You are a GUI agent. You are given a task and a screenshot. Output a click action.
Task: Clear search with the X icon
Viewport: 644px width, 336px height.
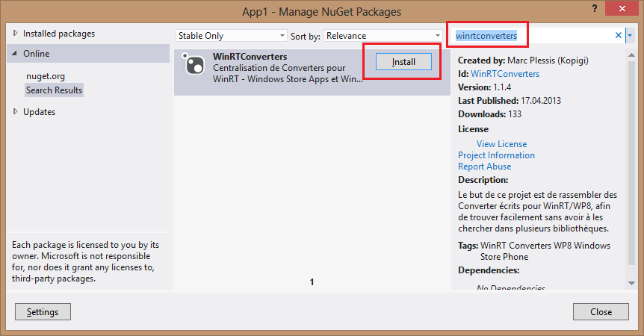click(x=618, y=35)
